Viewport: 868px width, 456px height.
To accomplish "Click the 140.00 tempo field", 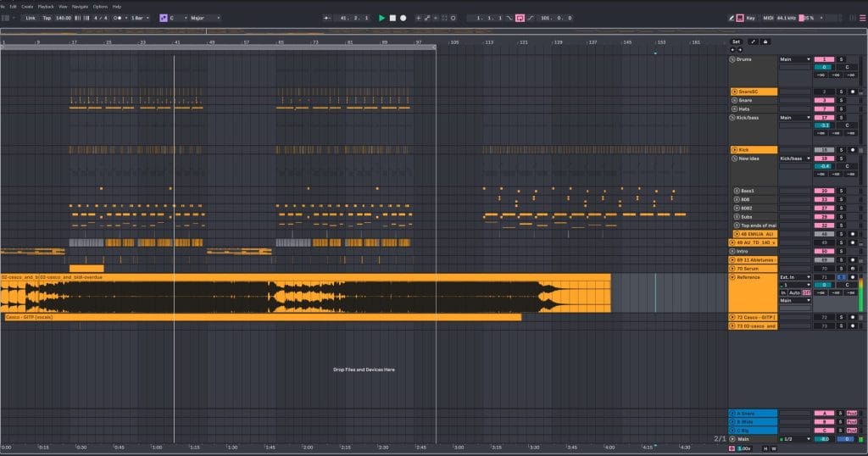I will coord(64,17).
